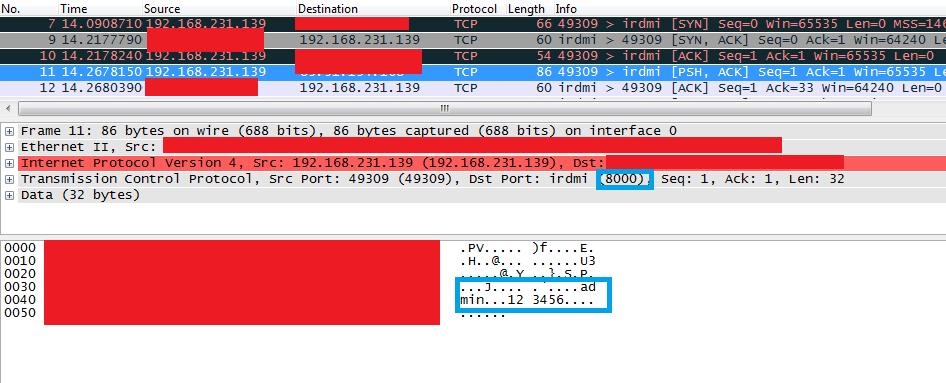
Task: Click hex offset 0020 in bytes pane
Action: coord(21,274)
